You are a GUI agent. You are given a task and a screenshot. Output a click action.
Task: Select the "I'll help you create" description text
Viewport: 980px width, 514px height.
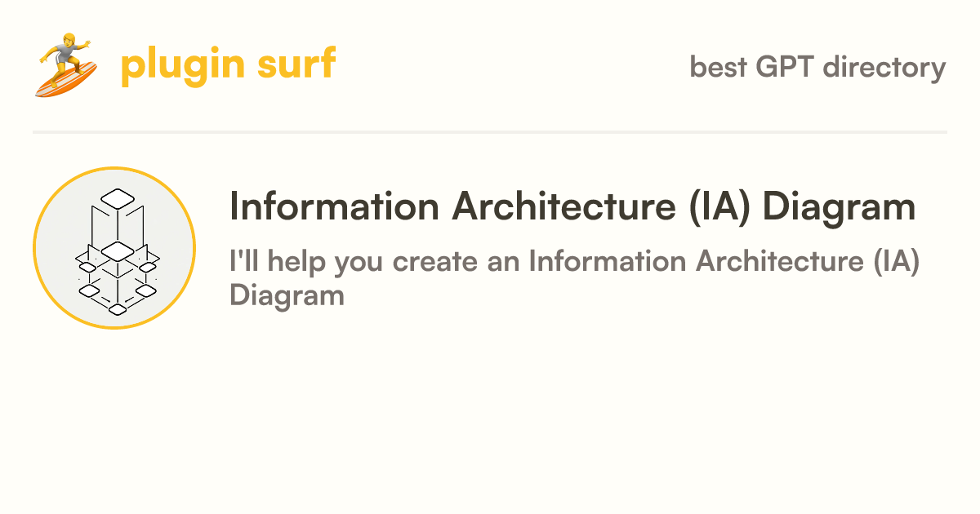(575, 278)
